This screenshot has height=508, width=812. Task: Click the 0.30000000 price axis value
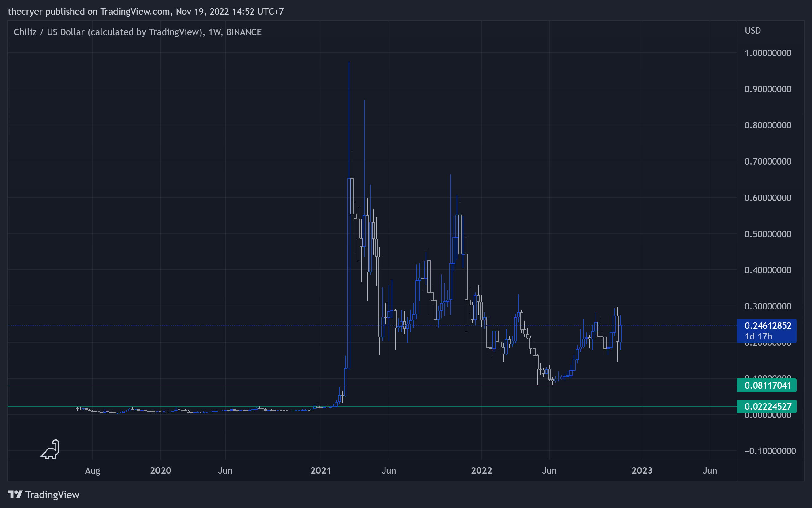(768, 306)
